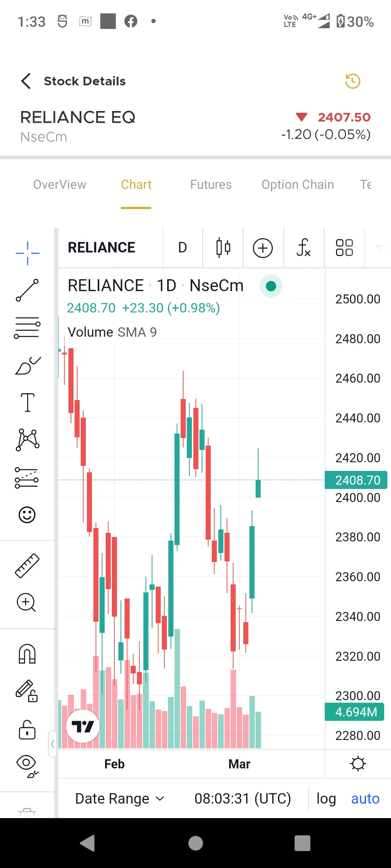Open RELIANCE symbol search button
This screenshot has height=868, width=391.
(x=102, y=248)
